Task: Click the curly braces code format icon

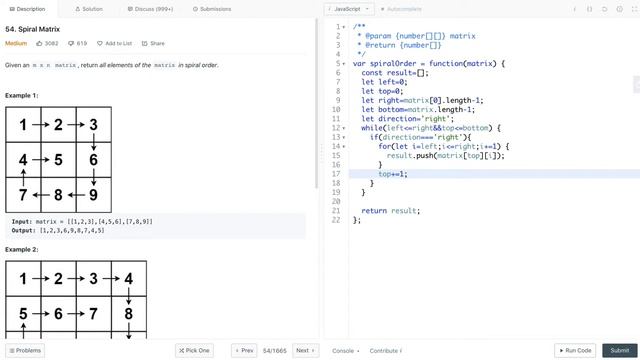Action: point(589,9)
